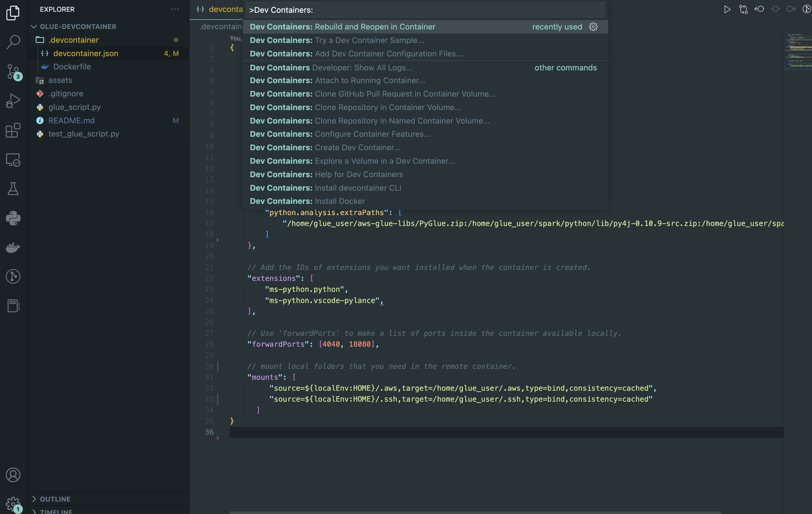This screenshot has width=812, height=514.
Task: Open Remote Explorer view
Action: pyautogui.click(x=13, y=160)
